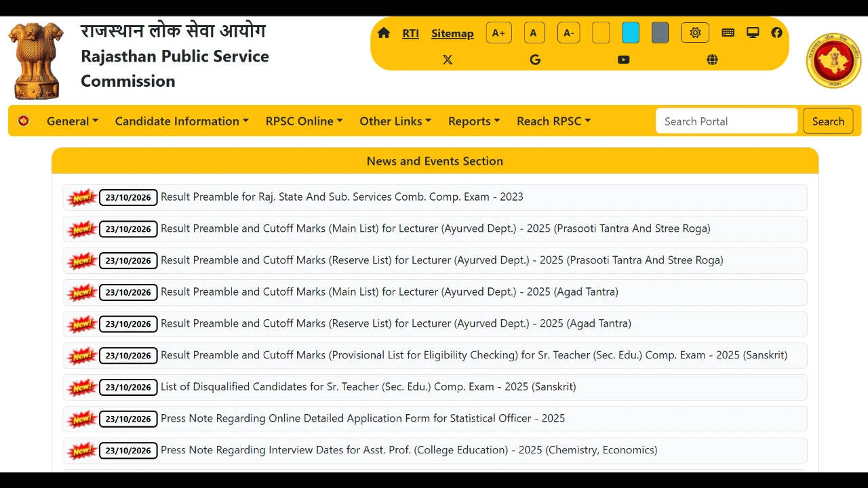
Task: Click the Rajasthan Public Service Commission title
Action: tap(175, 68)
